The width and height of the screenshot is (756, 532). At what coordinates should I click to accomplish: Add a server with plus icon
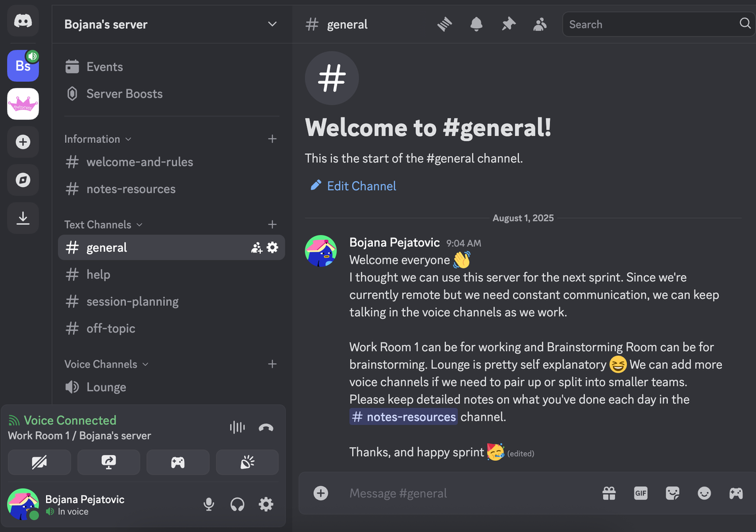tap(23, 142)
